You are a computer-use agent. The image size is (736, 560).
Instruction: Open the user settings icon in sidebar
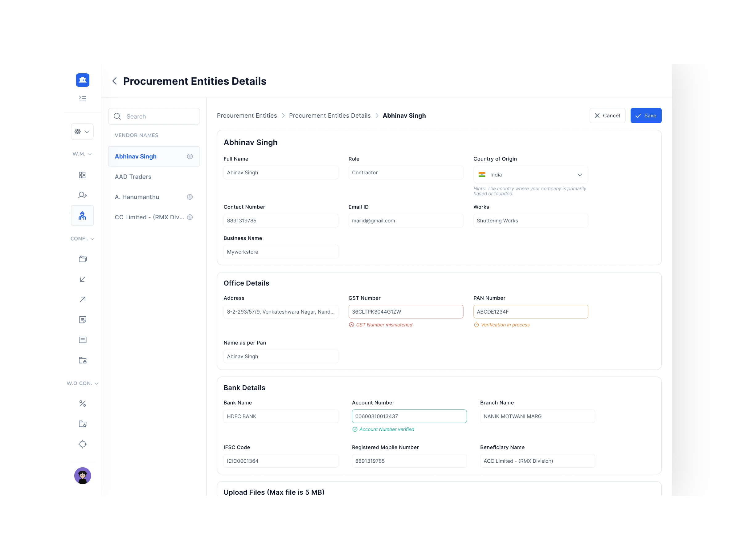(82, 195)
